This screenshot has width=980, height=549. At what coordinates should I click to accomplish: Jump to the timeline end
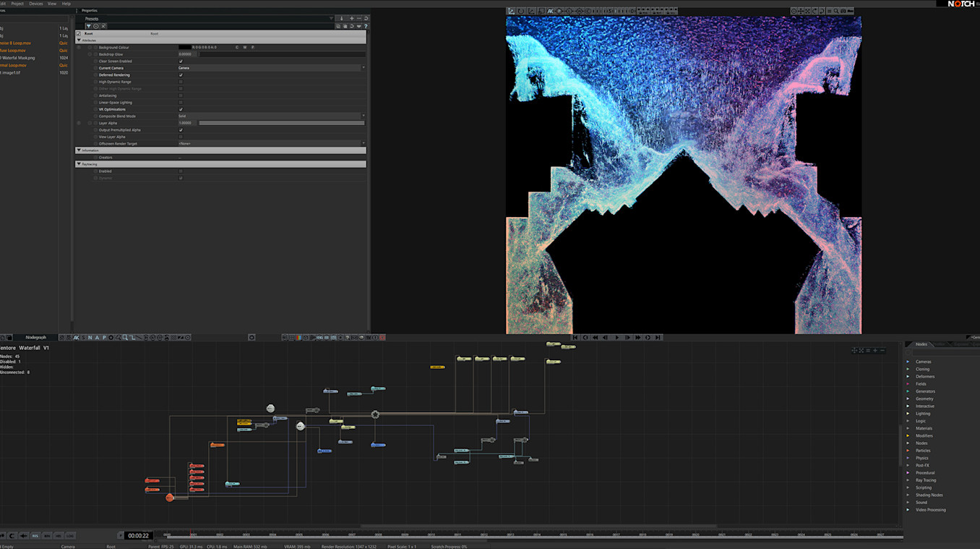tap(658, 337)
